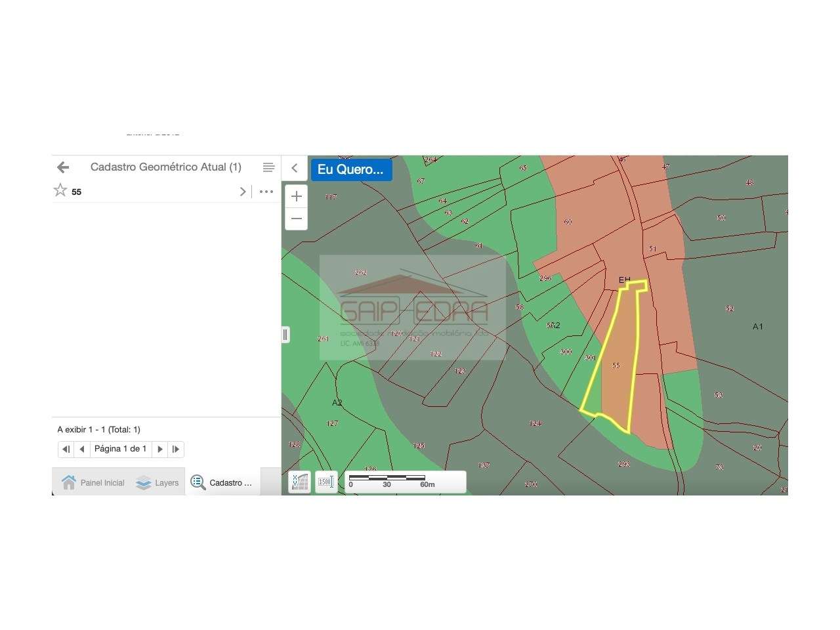Go back using the left arrow icon
This screenshot has width=840, height=630.
click(x=63, y=167)
